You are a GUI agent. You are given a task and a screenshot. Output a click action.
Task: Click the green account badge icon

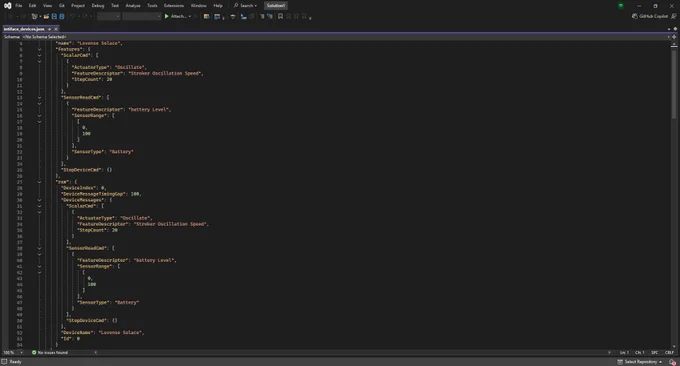coord(621,6)
